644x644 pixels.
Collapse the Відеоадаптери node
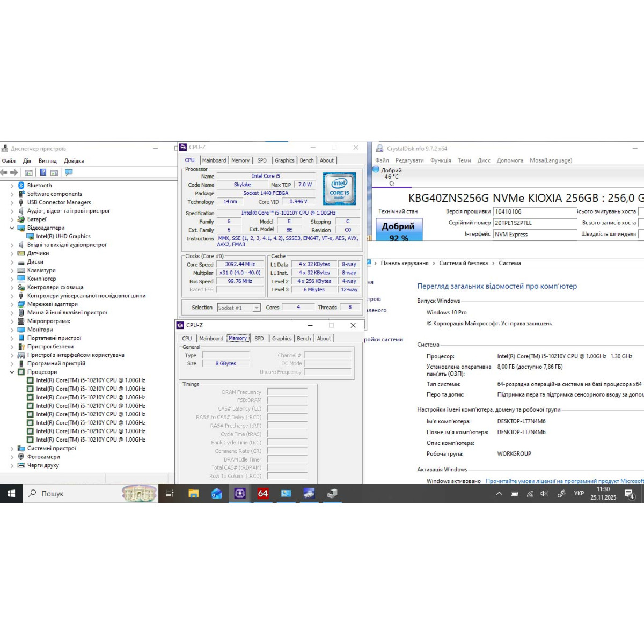tap(12, 228)
